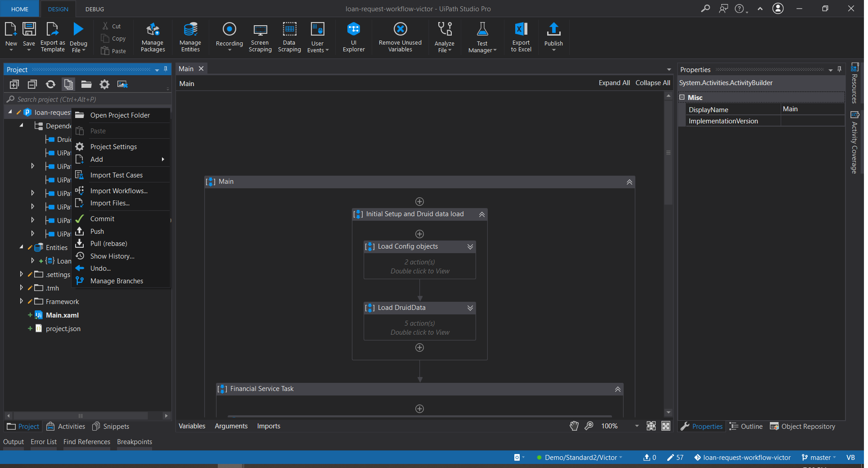Choose Project Settings from context menu

click(121, 147)
